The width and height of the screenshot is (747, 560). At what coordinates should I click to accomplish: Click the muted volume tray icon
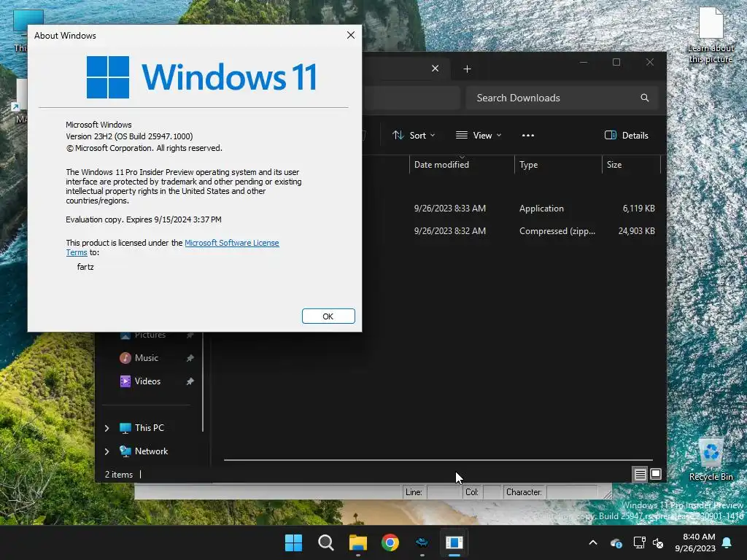click(x=658, y=542)
